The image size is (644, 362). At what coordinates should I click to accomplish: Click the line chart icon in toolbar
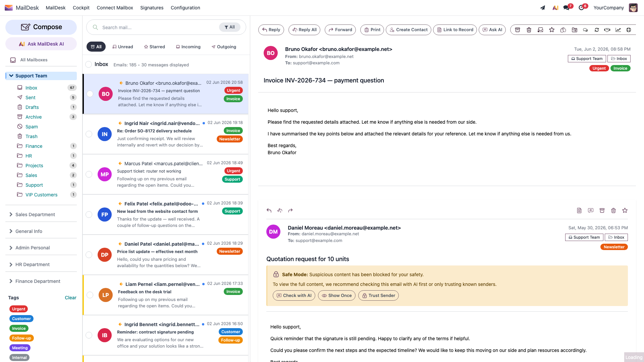pos(618,30)
